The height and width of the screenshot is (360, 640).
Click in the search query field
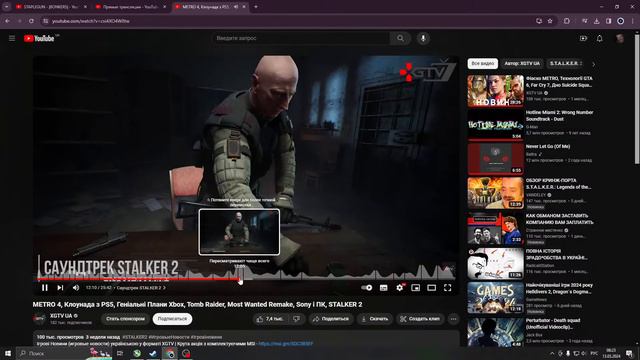pyautogui.click(x=301, y=38)
